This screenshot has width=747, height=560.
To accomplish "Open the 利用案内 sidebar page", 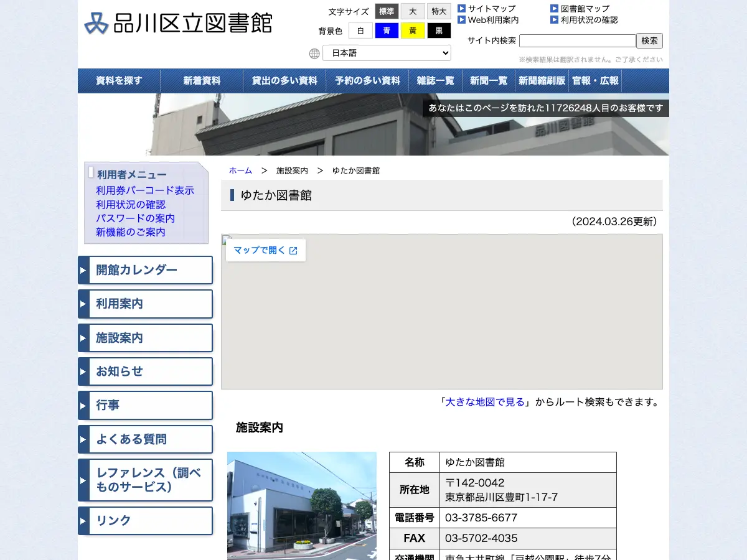I will (146, 304).
